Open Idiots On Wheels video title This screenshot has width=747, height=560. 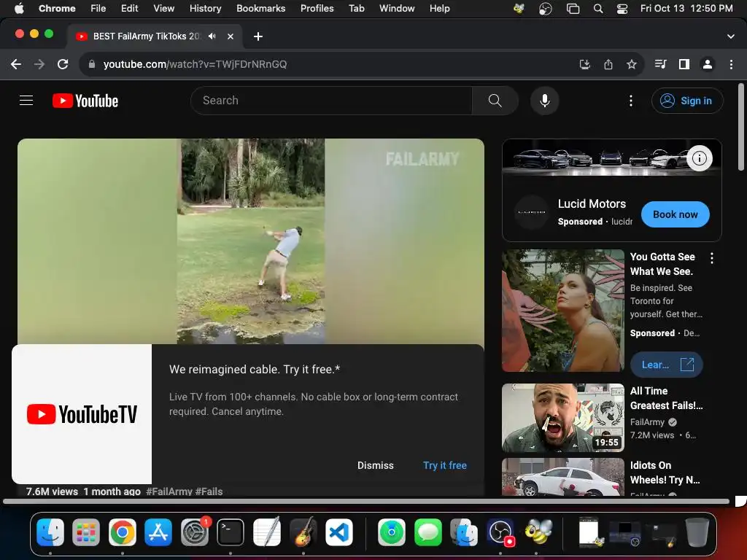pyautogui.click(x=665, y=472)
